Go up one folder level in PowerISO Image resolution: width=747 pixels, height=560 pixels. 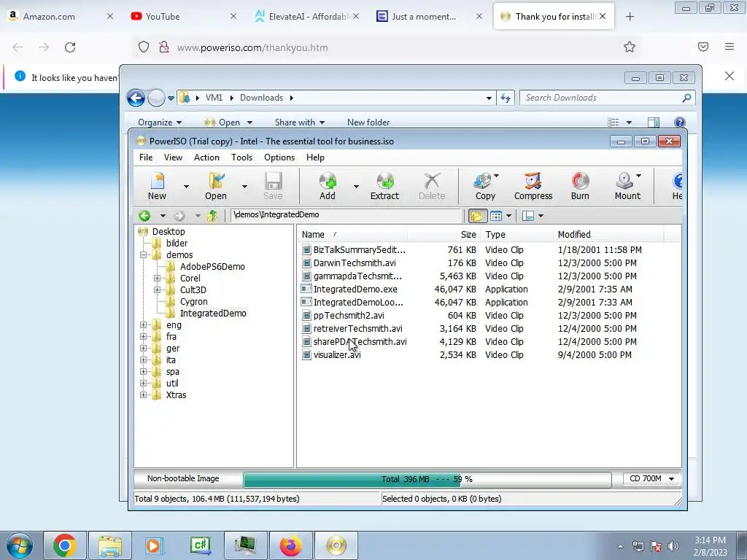212,216
